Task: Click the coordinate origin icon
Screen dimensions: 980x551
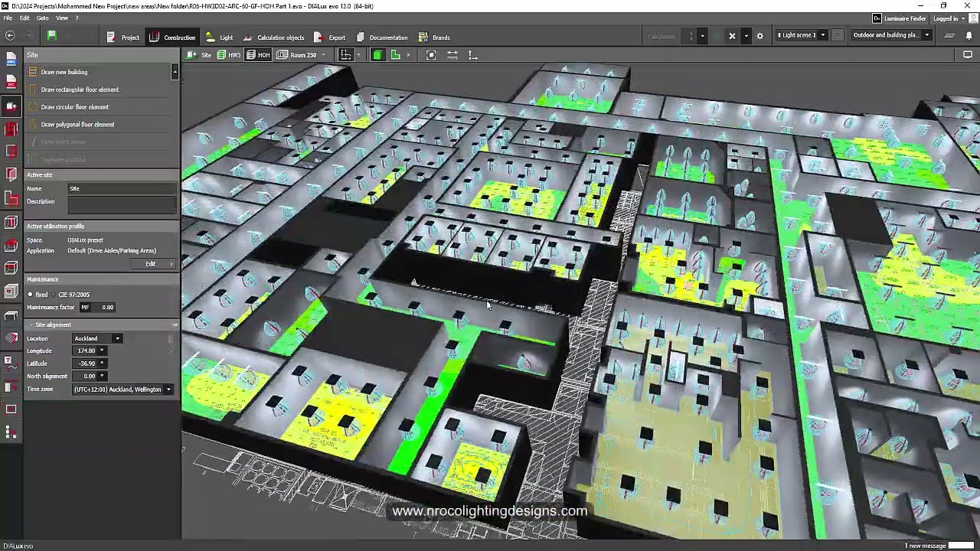Action: pos(472,55)
